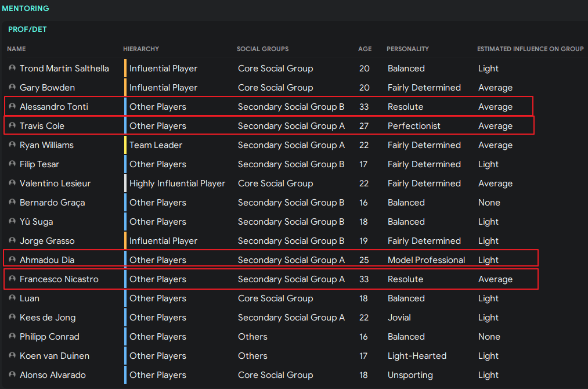Open Alessandro Tonti's player profile
Image resolution: width=588 pixels, height=389 pixels.
click(x=54, y=106)
